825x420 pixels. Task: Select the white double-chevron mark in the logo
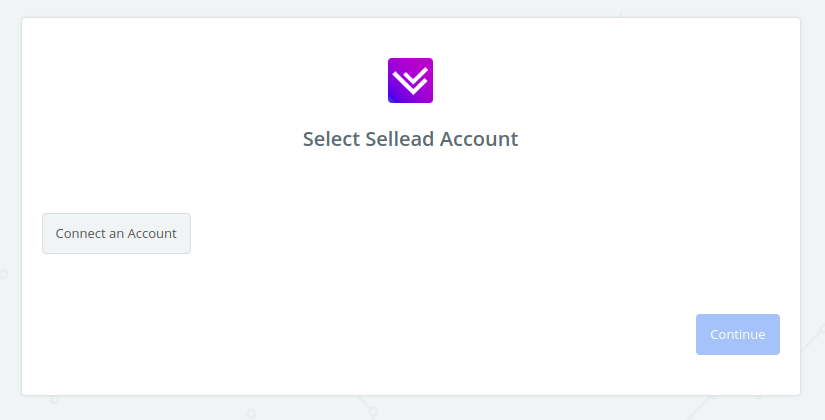(x=410, y=81)
